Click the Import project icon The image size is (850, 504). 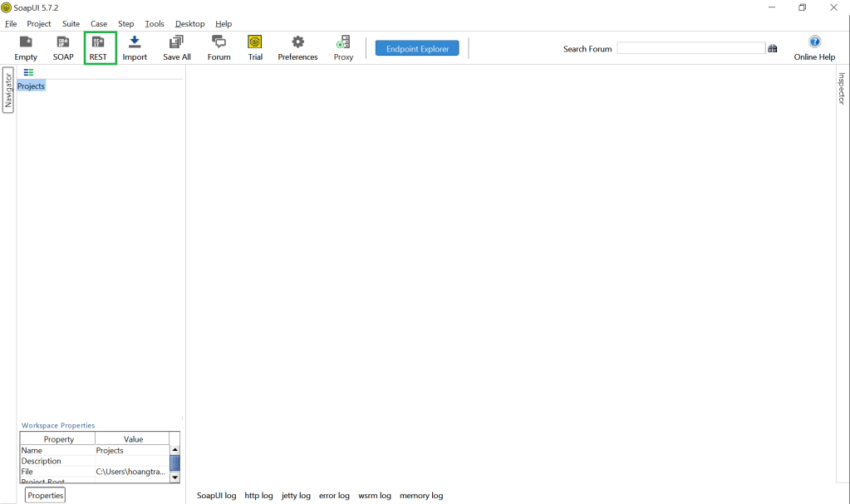click(135, 47)
